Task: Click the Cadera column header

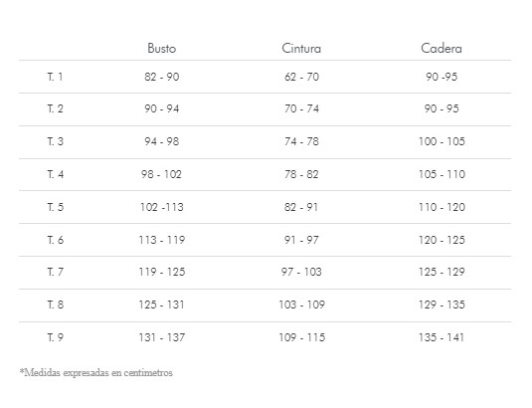Action: pyautogui.click(x=442, y=48)
